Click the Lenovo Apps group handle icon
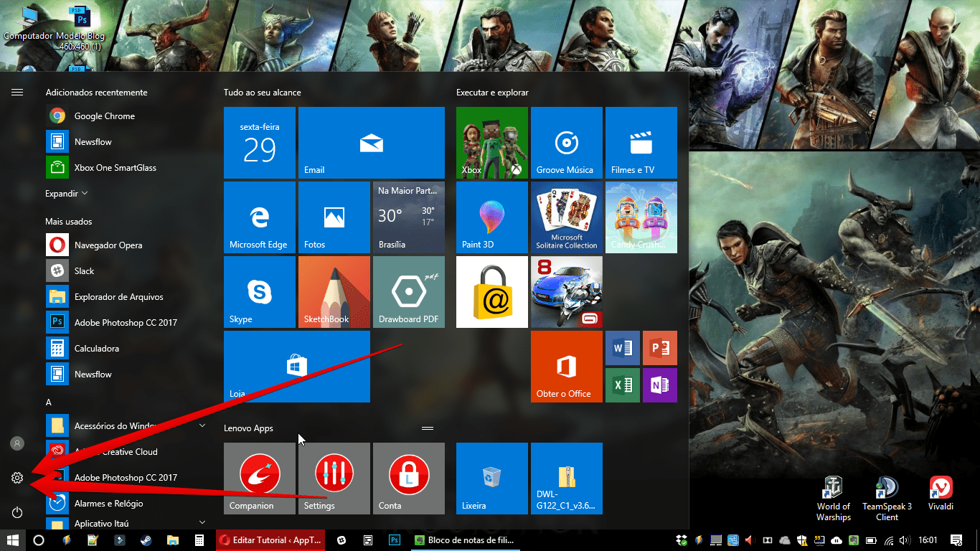 428,428
